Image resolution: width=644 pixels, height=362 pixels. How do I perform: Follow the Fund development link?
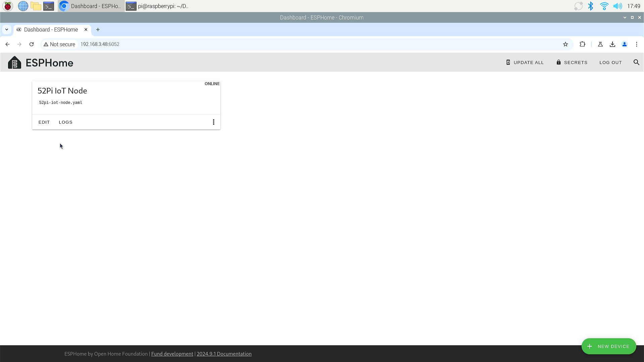point(172,354)
